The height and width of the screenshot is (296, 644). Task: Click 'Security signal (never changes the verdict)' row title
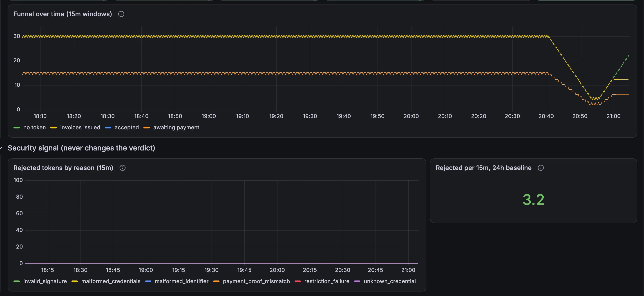[x=81, y=148]
